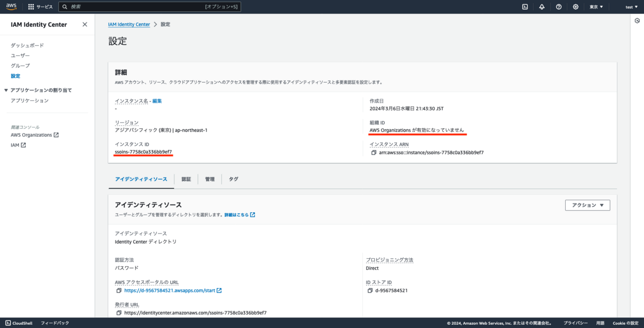Click the instance ID ssoins-7758c0a336bb9ef7
This screenshot has width=644, height=328.
[x=143, y=152]
